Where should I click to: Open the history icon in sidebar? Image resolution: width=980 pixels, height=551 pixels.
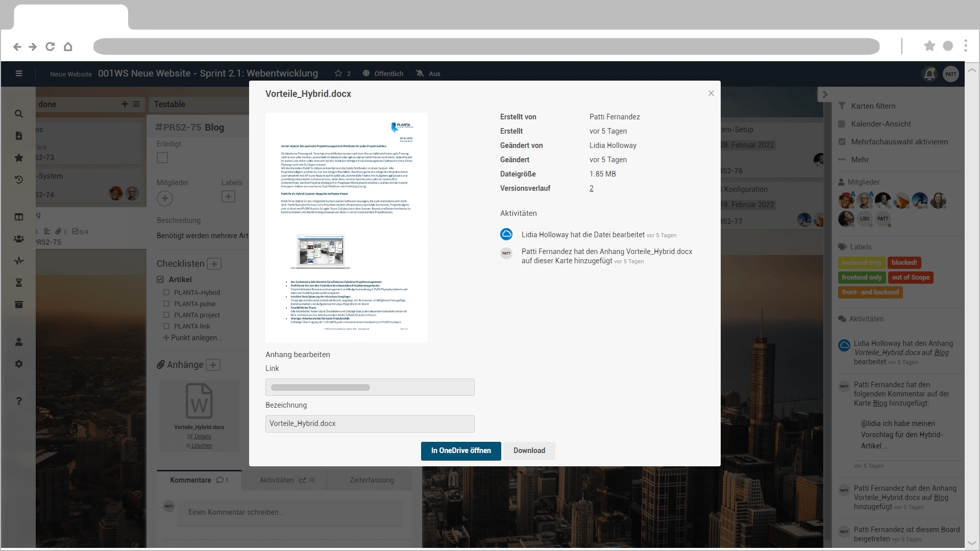pyautogui.click(x=19, y=180)
